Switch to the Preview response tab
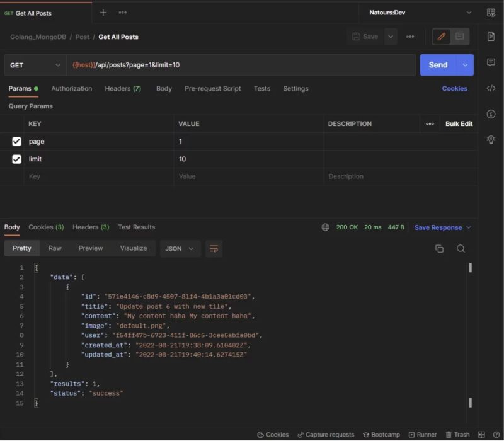 tap(90, 248)
